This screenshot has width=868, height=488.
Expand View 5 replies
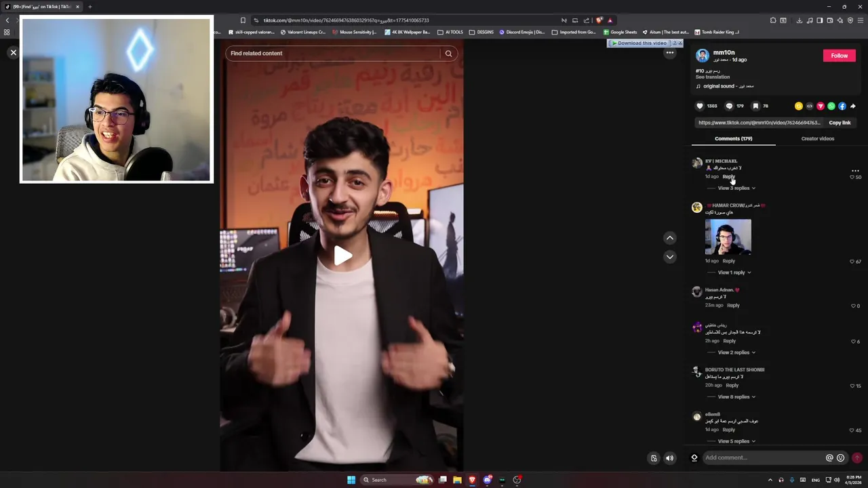pos(736,441)
